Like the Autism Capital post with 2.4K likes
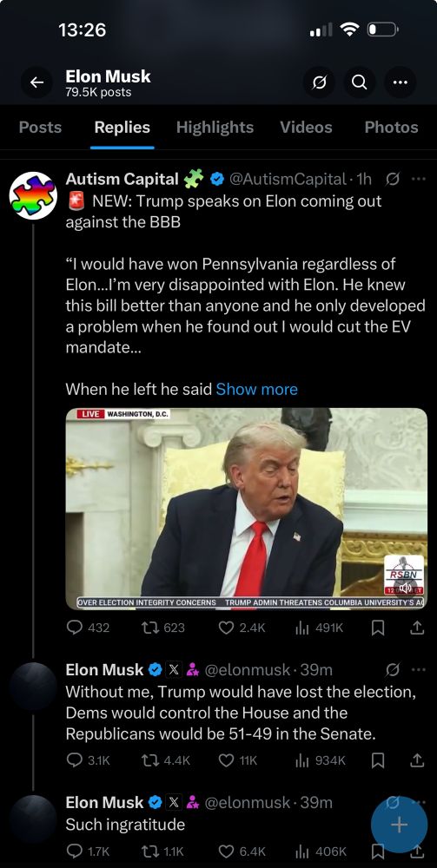 [x=242, y=628]
